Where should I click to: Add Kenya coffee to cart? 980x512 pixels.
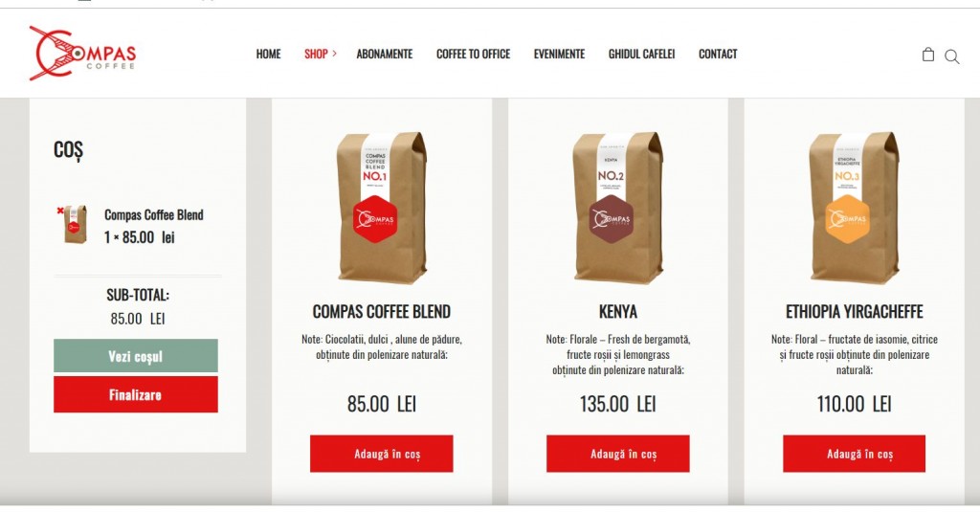tap(617, 454)
